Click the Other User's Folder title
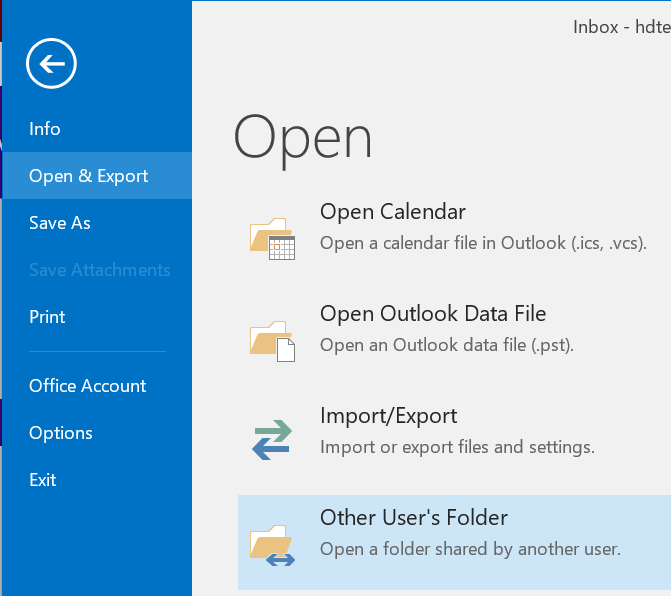 tap(414, 518)
